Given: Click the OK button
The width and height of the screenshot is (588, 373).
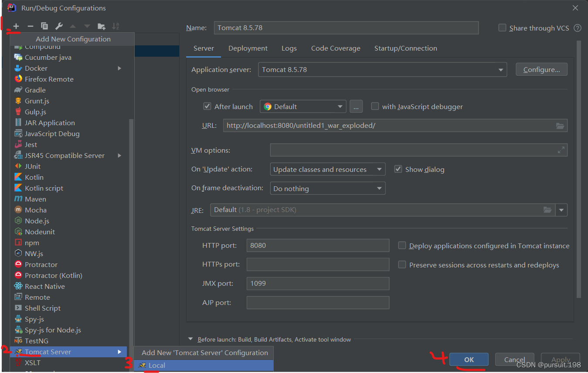Looking at the screenshot, I should point(469,359).
